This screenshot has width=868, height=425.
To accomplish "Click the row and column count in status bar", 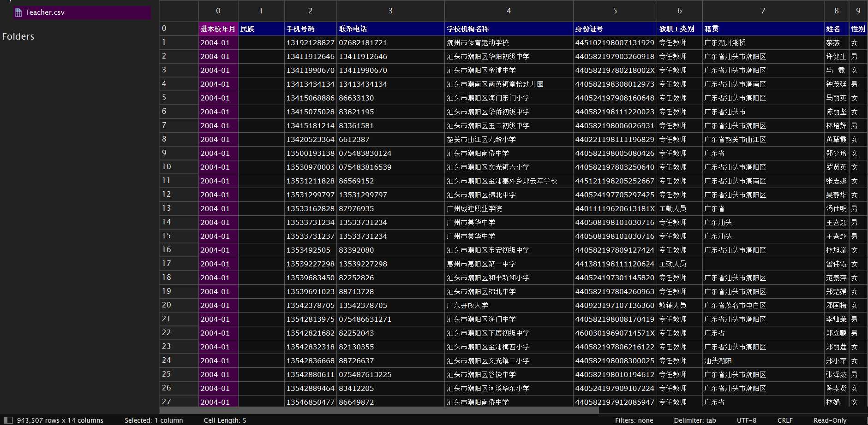I will pos(60,420).
